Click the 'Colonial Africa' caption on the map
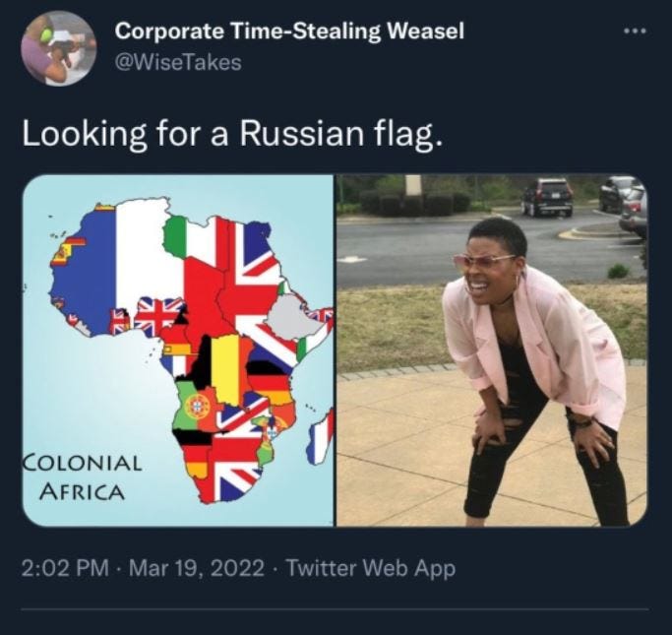Image resolution: width=672 pixels, height=635 pixels. [83, 476]
